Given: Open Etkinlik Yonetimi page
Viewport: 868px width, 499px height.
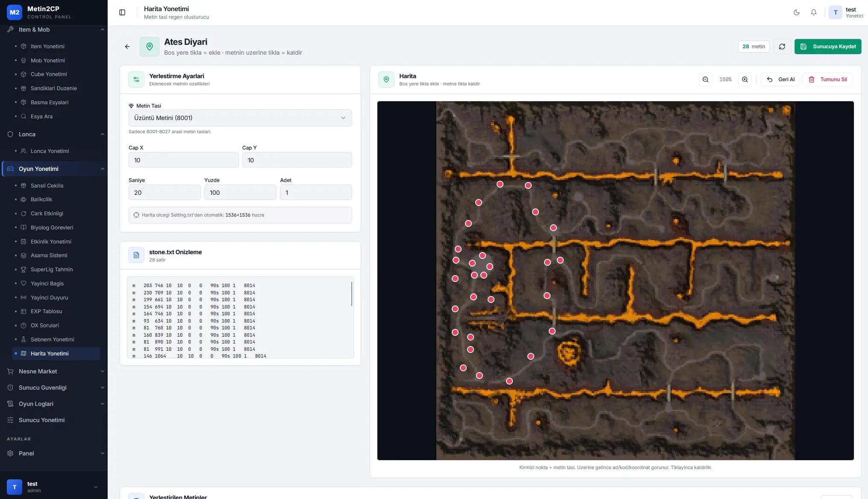Looking at the screenshot, I should coord(51,241).
